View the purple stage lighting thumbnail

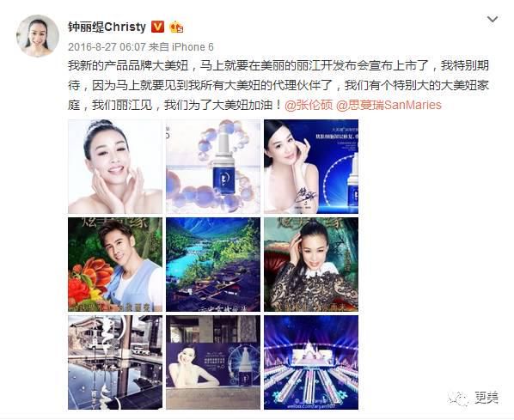[x=311, y=362]
